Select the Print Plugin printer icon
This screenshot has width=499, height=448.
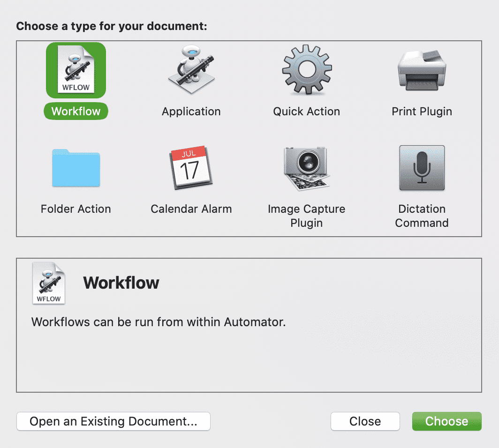click(422, 70)
